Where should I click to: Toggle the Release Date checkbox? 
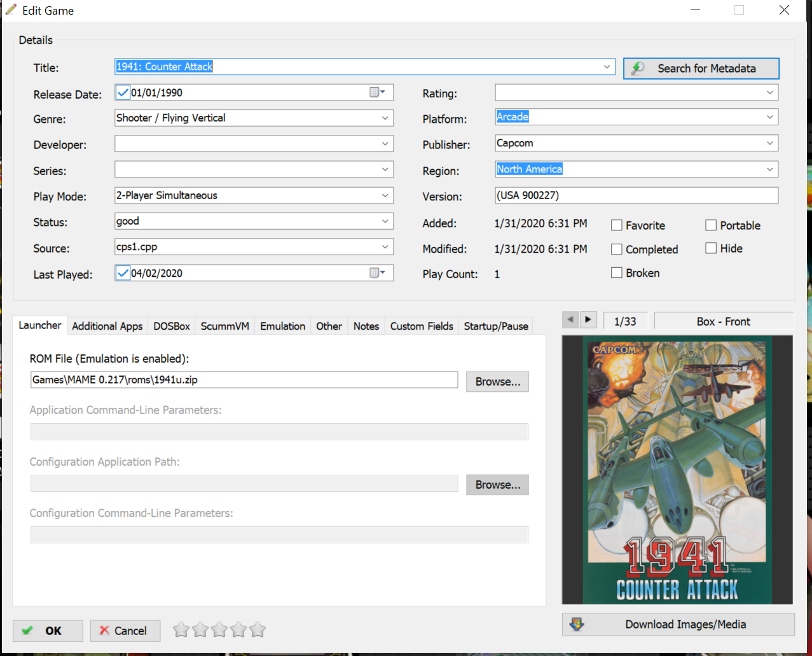point(123,93)
